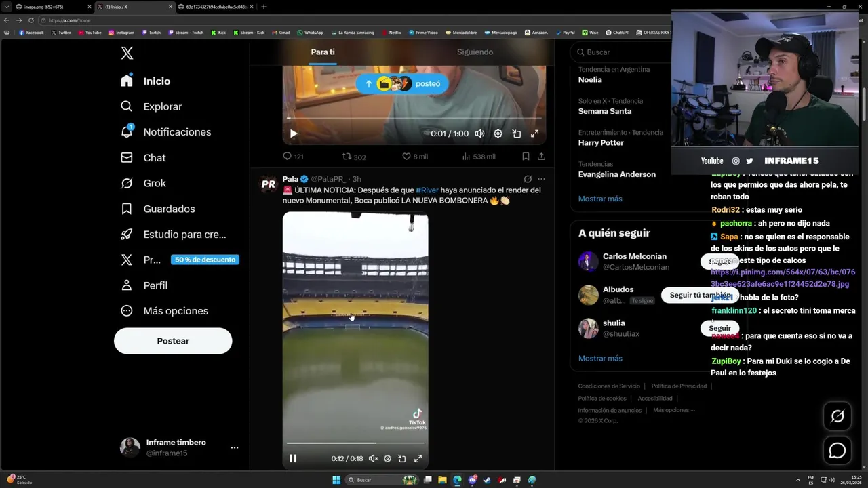Open the Explorar search page
The height and width of the screenshot is (488, 868).
151,106
